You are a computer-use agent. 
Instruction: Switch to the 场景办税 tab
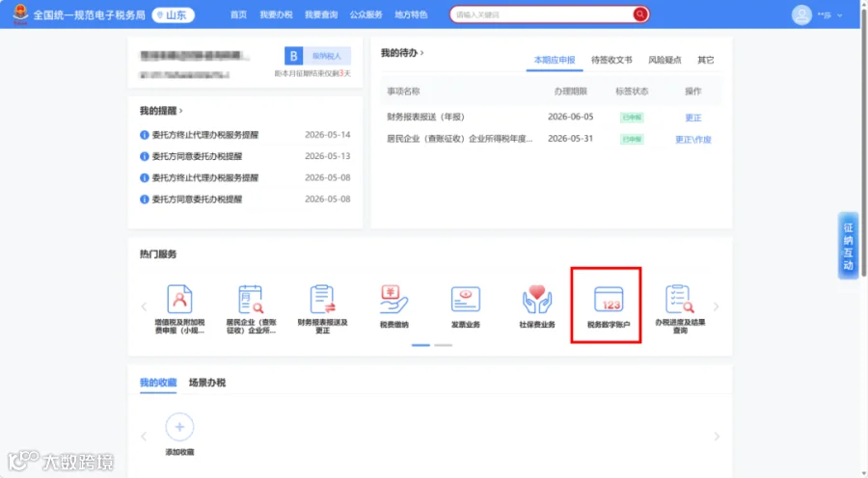(207, 383)
